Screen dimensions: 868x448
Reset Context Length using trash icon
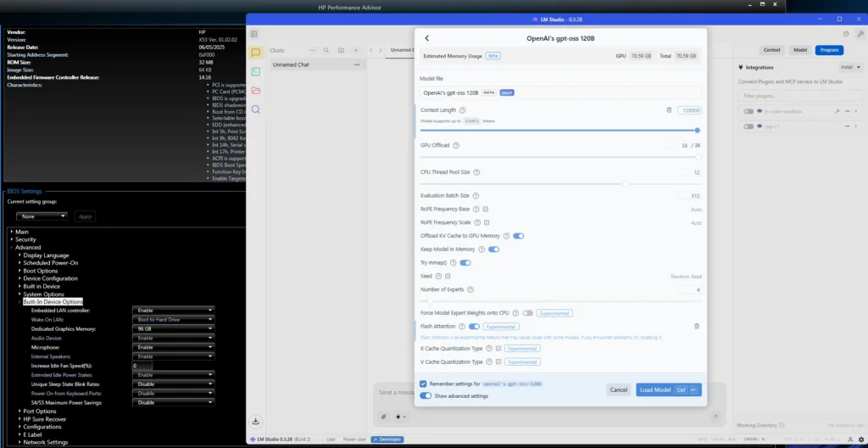669,110
